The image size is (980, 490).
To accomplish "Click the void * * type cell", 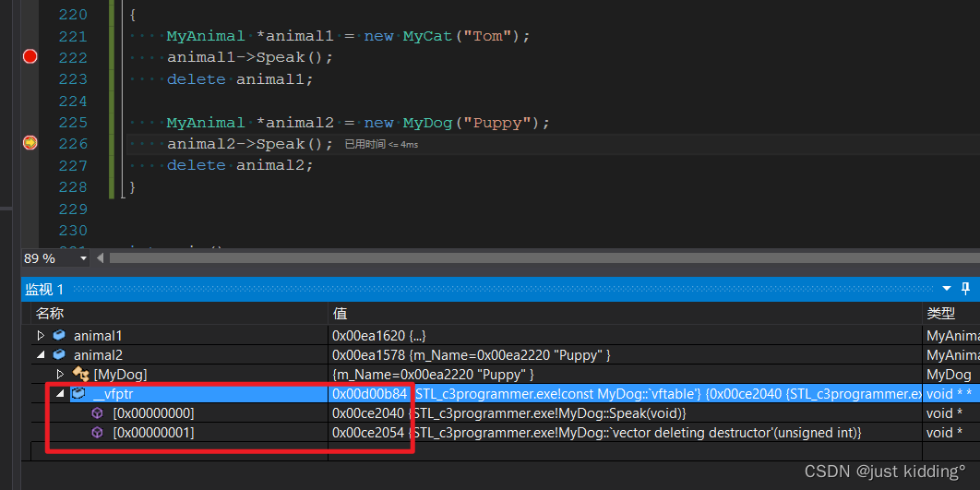I will (x=949, y=394).
